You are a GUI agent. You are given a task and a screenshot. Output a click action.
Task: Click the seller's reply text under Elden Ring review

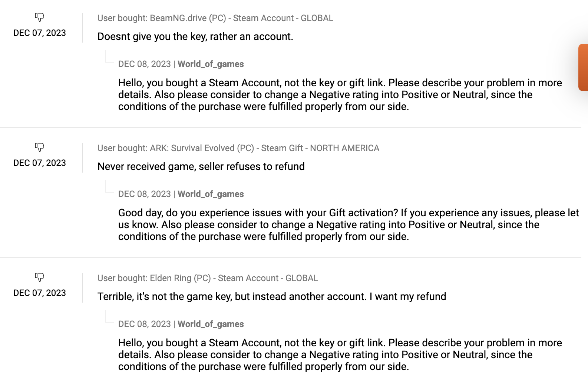point(340,354)
